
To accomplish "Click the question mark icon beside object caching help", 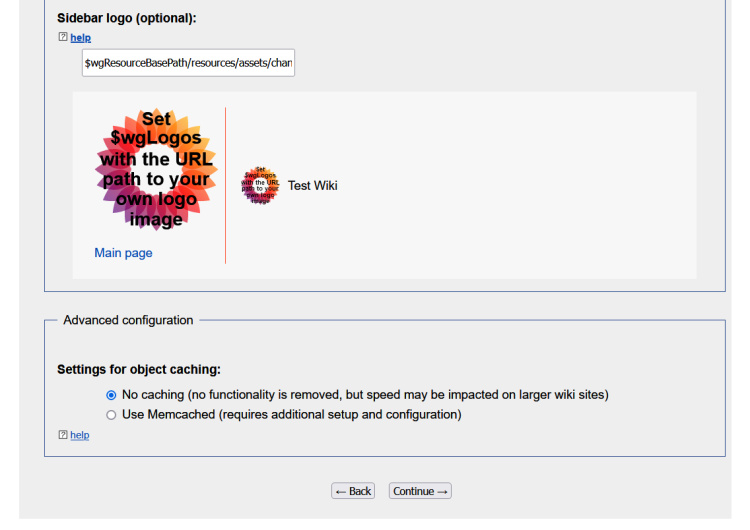I will 62,435.
